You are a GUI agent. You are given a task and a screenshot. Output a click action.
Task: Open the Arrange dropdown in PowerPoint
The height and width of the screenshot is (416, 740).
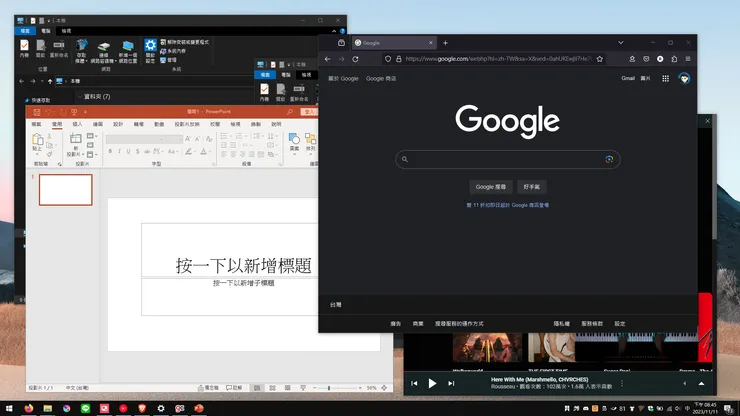pos(311,142)
